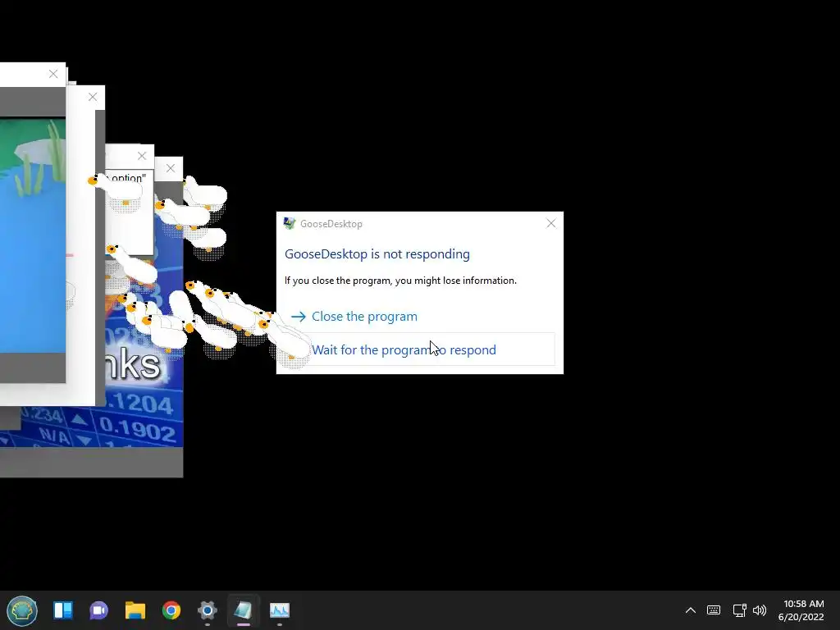Open the Widgets panel from taskbar
The height and width of the screenshot is (630, 840).
(x=63, y=610)
